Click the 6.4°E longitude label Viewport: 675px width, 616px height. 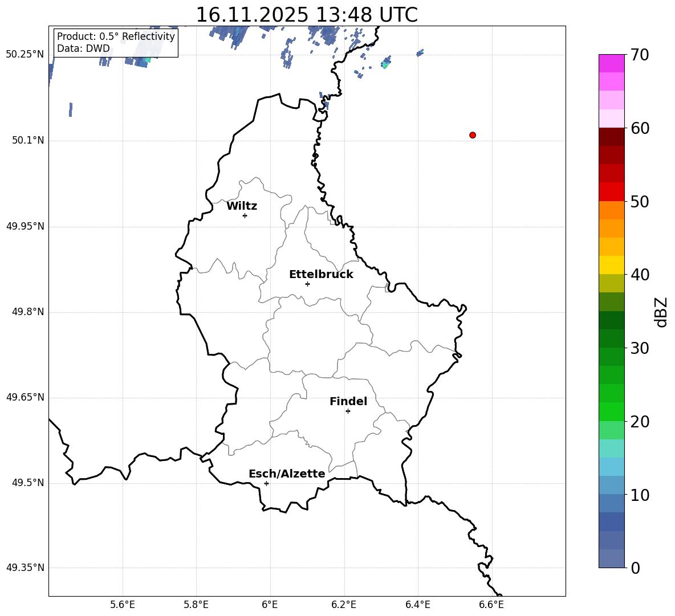pyautogui.click(x=417, y=605)
